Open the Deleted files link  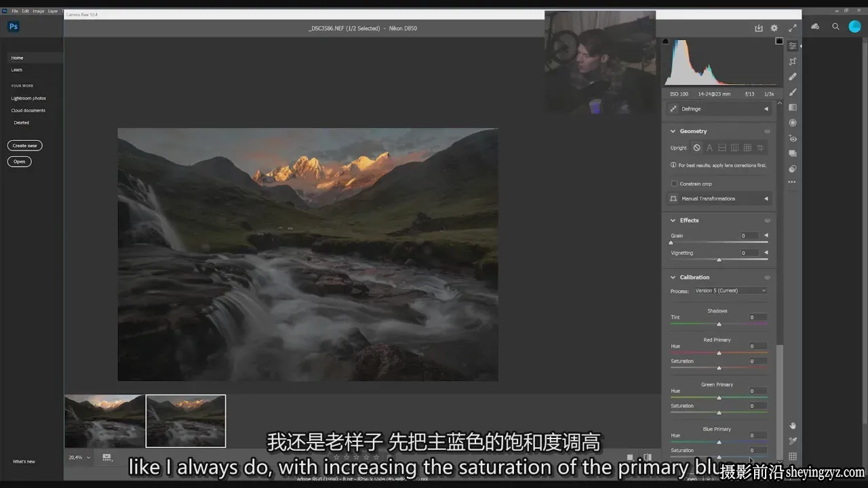[22, 123]
